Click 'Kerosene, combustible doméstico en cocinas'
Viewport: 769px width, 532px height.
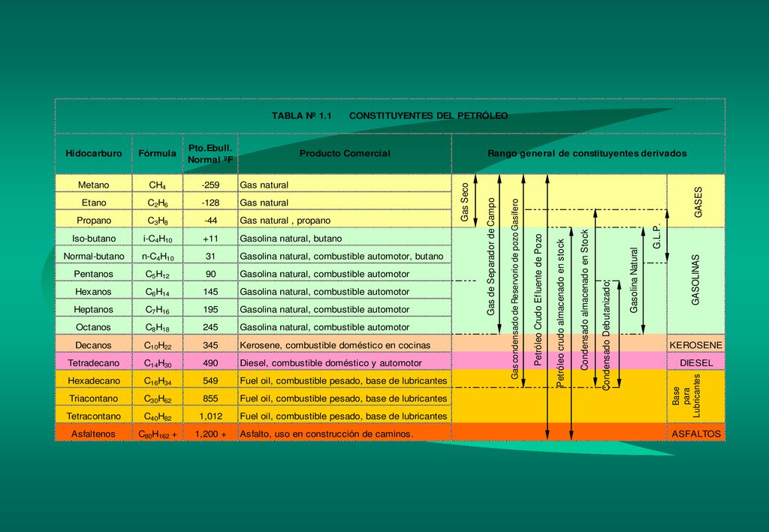[335, 345]
